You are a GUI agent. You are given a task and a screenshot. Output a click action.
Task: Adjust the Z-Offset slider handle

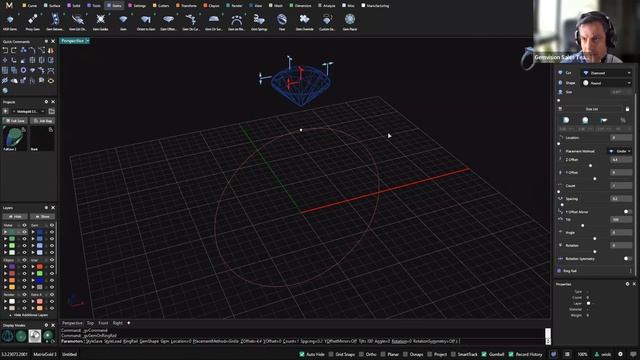click(590, 166)
